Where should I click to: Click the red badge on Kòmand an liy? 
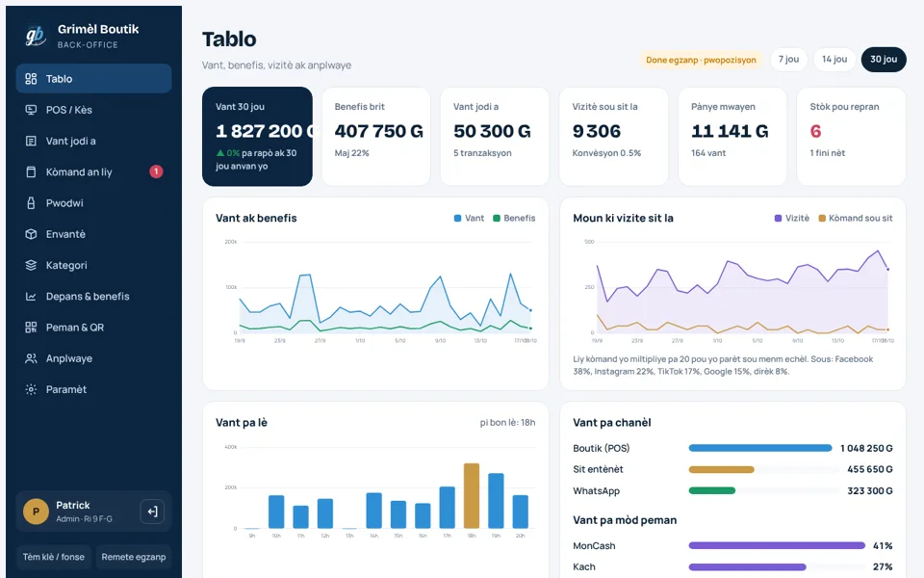[x=156, y=171]
